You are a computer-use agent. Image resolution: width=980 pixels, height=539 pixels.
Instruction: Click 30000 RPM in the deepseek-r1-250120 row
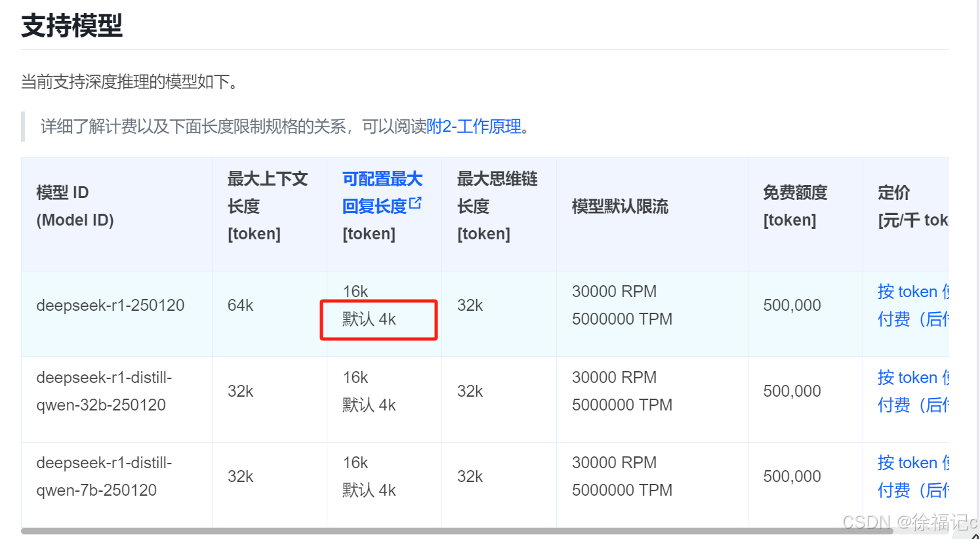614,291
